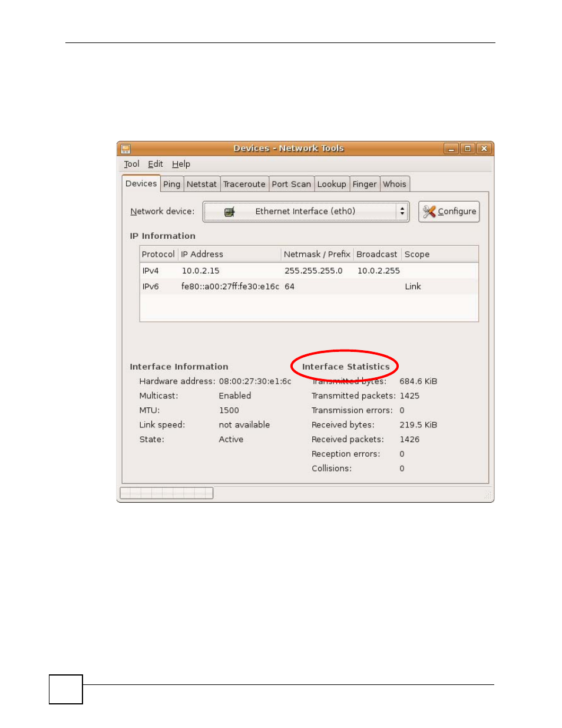This screenshot has height=728, width=562.
Task: Click the Ethernet interface card icon
Action: pos(230,212)
